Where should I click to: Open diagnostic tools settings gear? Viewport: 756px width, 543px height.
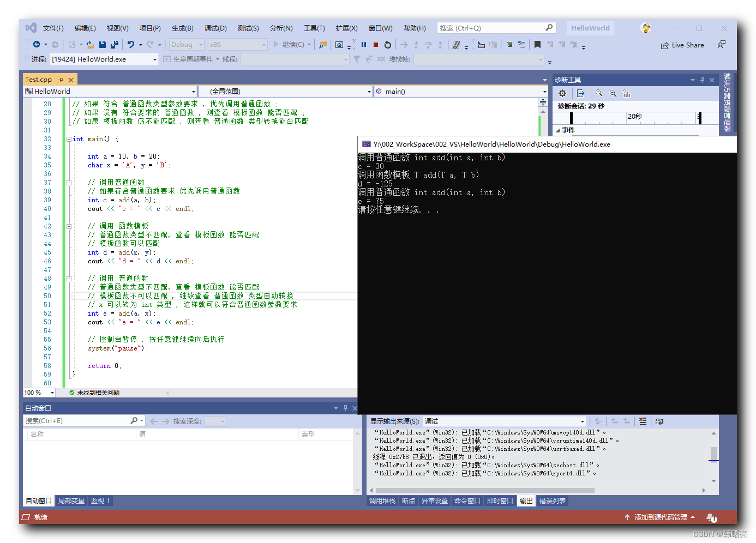tap(562, 93)
